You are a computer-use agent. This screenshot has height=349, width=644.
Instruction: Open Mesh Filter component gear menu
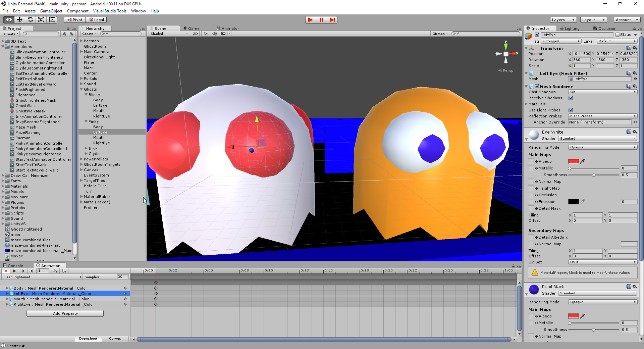click(x=635, y=73)
